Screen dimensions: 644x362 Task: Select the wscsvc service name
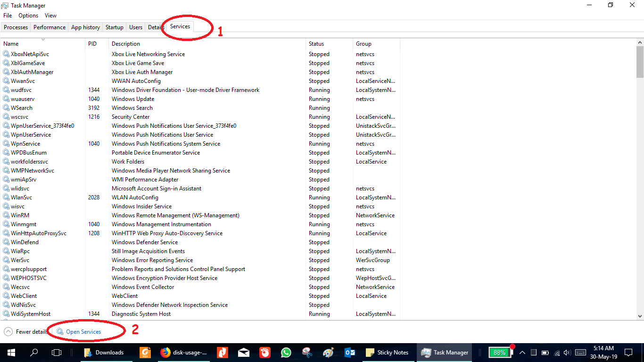coord(19,117)
